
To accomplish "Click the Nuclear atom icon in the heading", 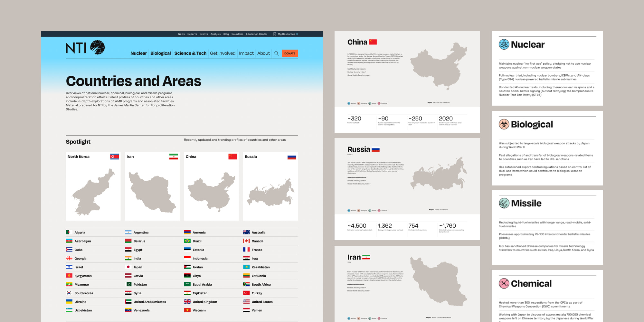I will click(x=504, y=44).
